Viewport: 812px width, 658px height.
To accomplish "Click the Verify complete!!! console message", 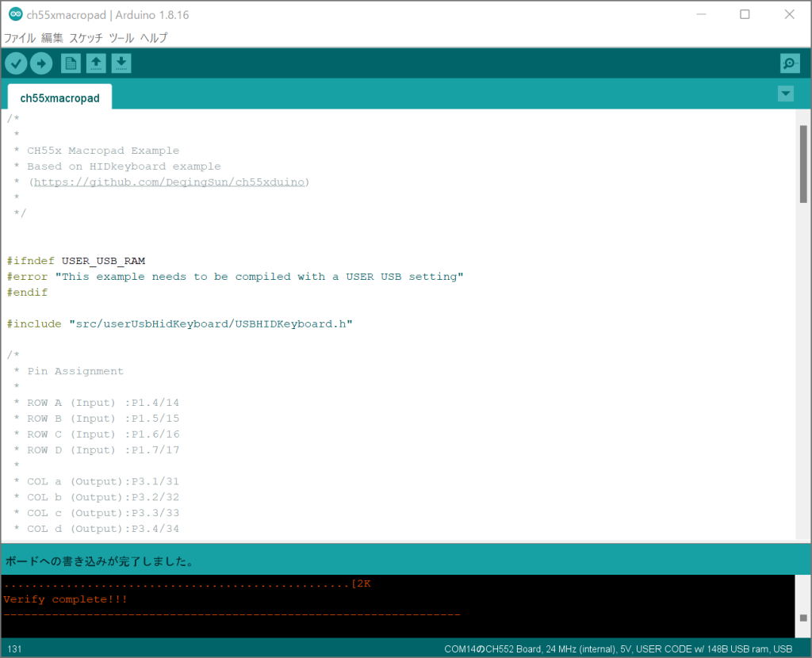I will click(65, 599).
